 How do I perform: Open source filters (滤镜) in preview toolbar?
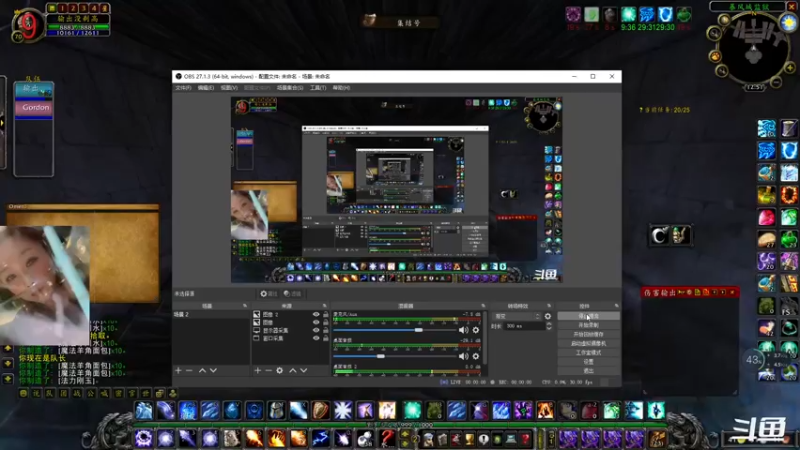click(293, 293)
